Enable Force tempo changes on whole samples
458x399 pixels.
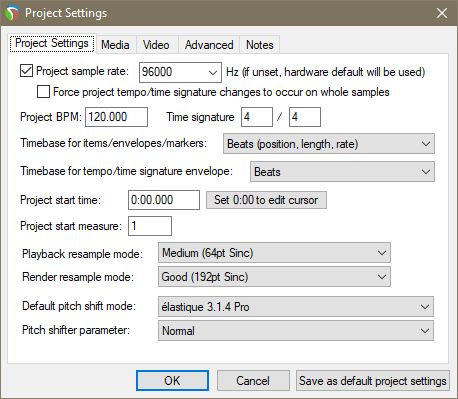point(43,92)
